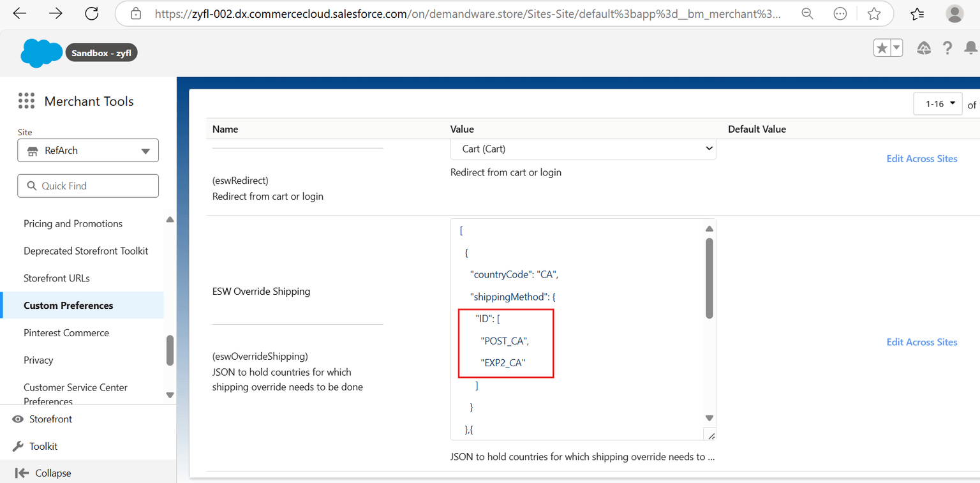
Task: Reload the current browser page
Action: pyautogui.click(x=92, y=13)
